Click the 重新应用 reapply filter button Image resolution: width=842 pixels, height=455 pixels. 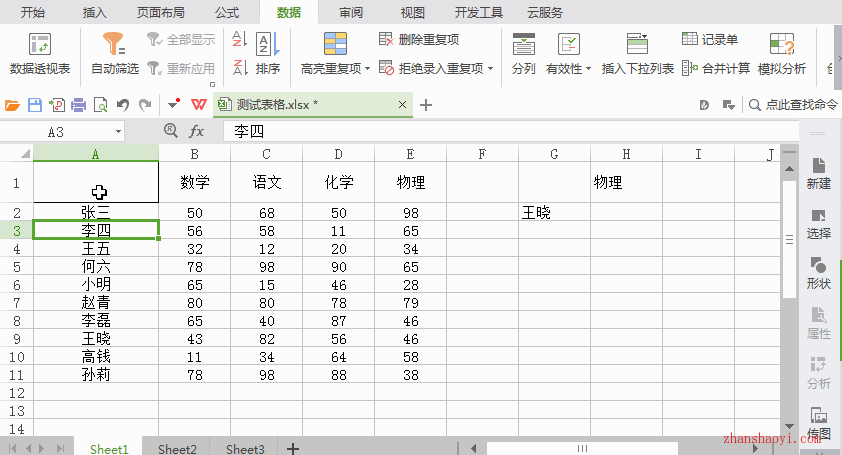point(181,68)
